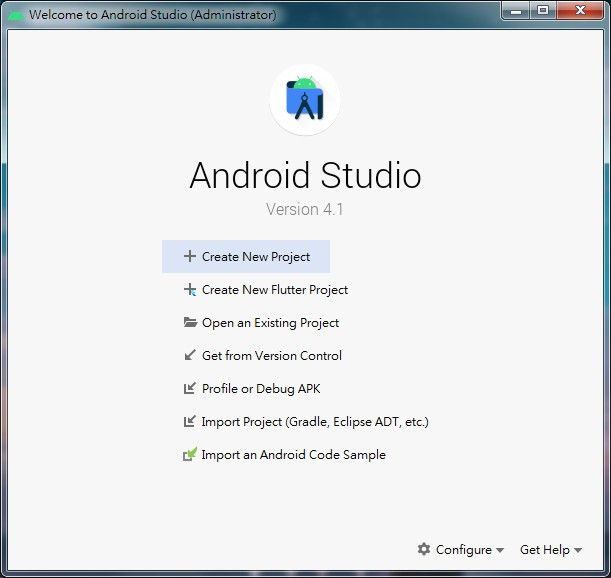Click the Android Studio heading text
Screen dimensions: 611x578
point(306,175)
